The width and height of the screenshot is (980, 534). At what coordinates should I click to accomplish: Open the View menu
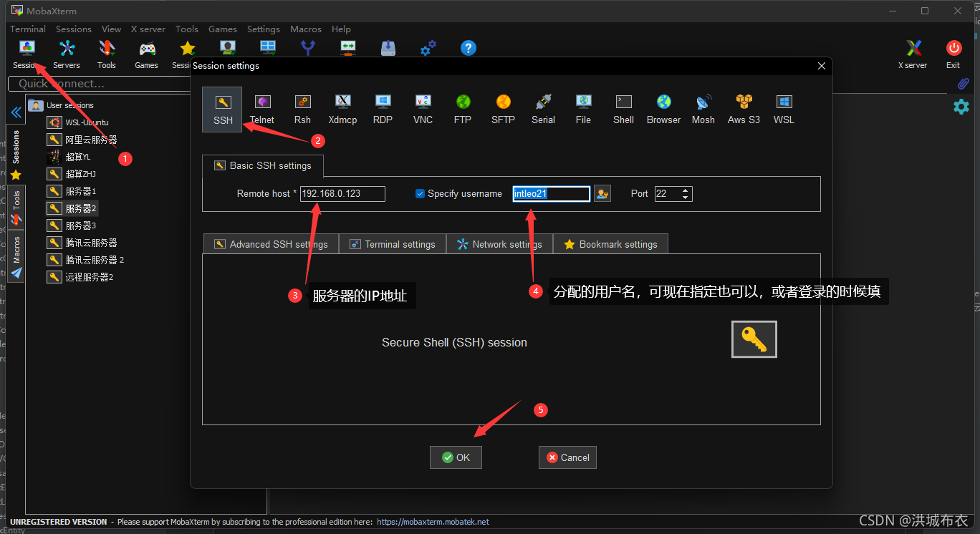111,29
